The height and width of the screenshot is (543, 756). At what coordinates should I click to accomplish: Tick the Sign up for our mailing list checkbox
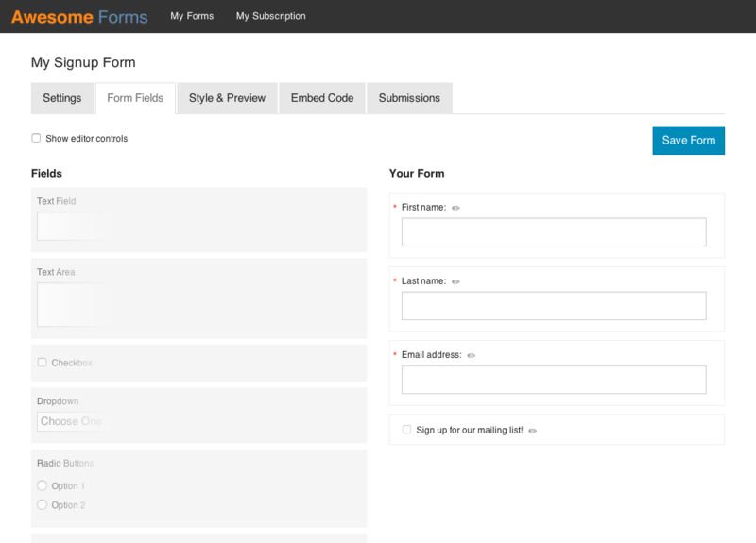pyautogui.click(x=407, y=430)
